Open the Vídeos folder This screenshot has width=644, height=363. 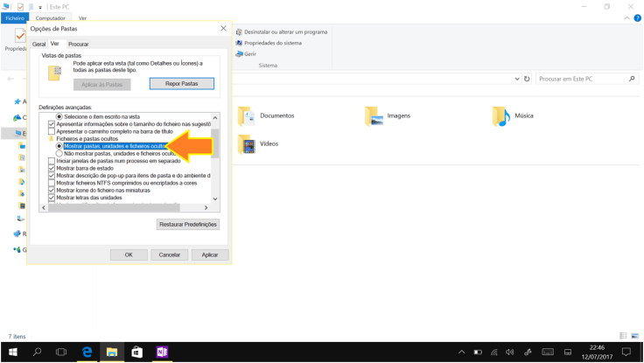[x=247, y=144]
